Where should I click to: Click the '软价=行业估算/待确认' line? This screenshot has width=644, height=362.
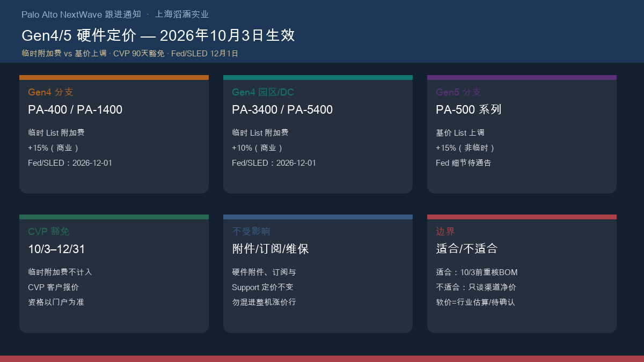click(475, 302)
